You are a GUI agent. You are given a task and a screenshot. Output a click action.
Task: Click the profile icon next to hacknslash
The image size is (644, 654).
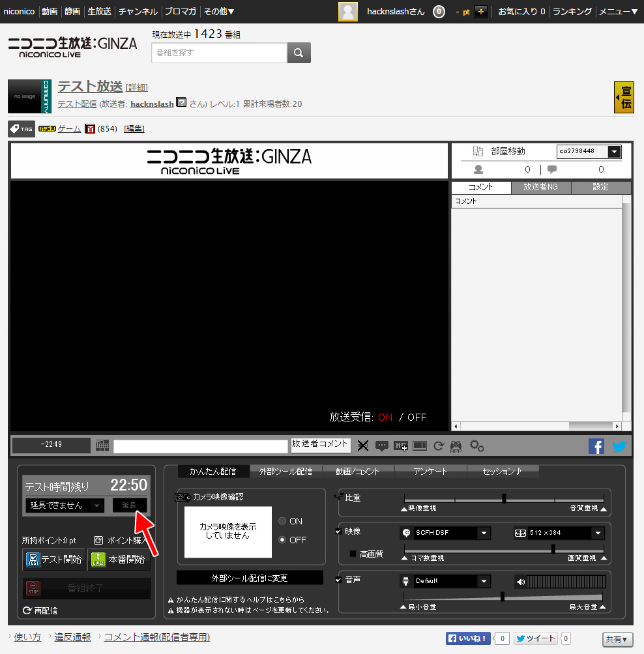181,102
